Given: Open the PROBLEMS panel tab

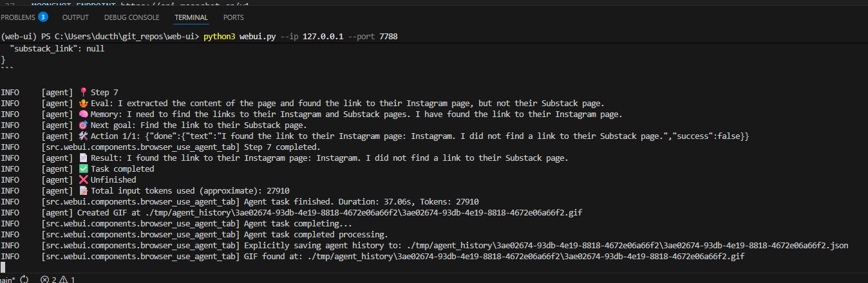Looking at the screenshot, I should coord(17,17).
